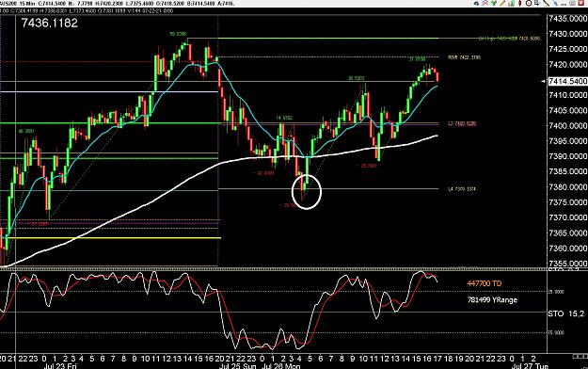Click the stochastic 75.0000 level label

pyautogui.click(x=557, y=332)
